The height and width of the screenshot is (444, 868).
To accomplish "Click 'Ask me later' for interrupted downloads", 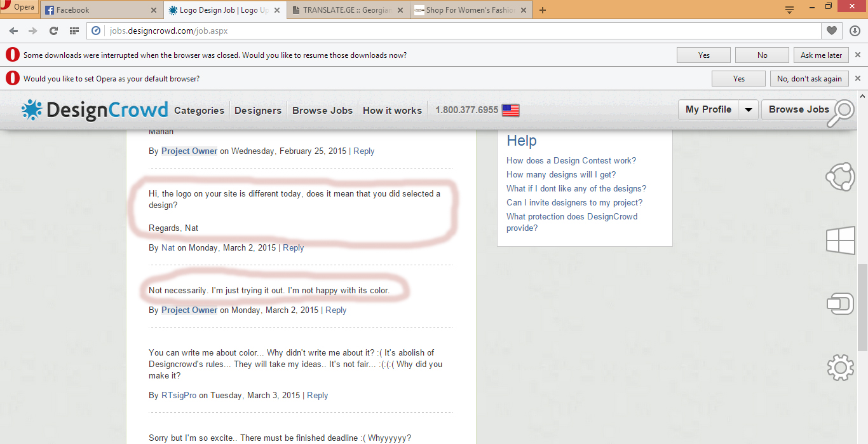I will pos(821,55).
